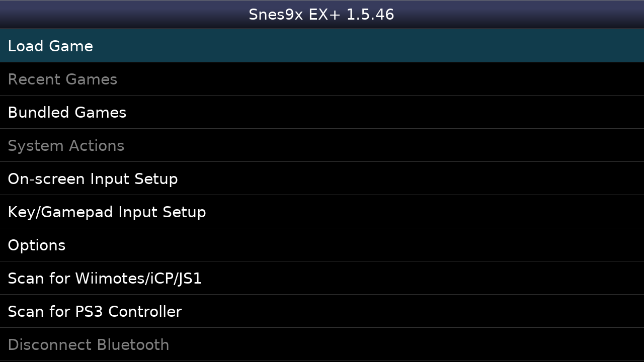Tap the System Actions entry
Screen dimensions: 644x362
click(x=66, y=146)
